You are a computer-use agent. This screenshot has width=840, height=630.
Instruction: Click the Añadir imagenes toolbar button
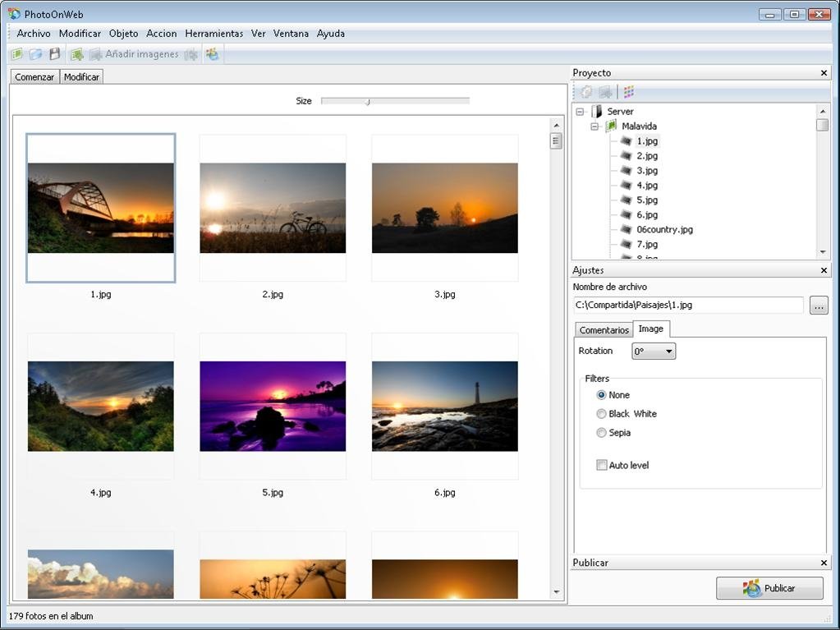point(134,54)
